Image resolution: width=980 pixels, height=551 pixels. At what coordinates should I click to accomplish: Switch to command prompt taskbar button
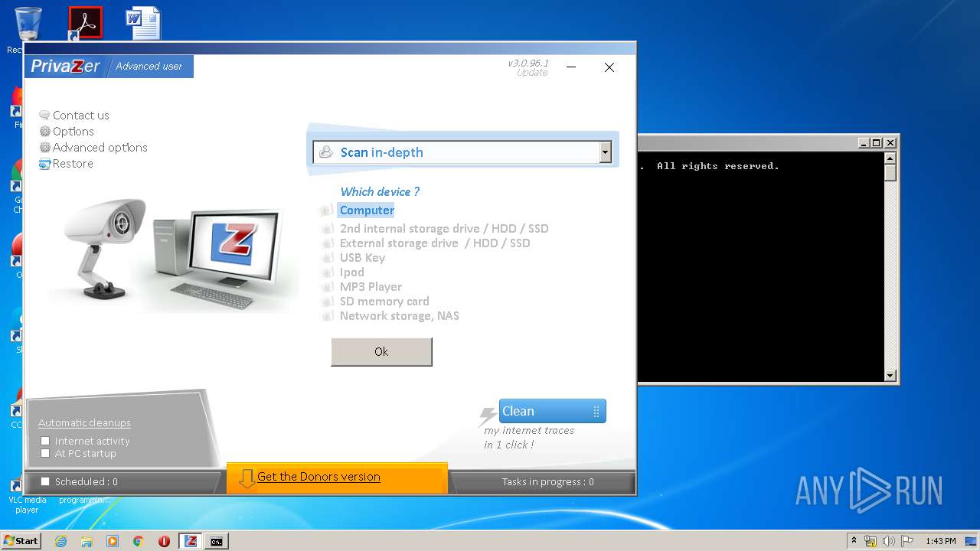pyautogui.click(x=217, y=541)
